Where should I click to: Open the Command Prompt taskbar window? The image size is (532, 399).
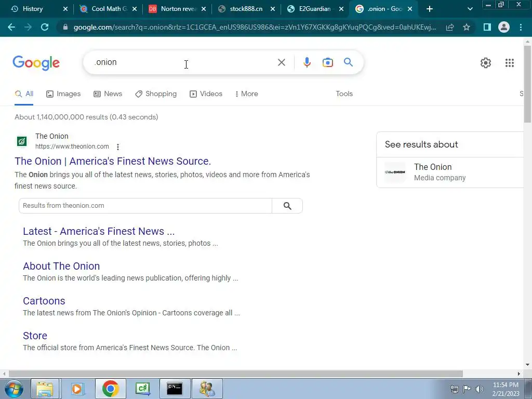pyautogui.click(x=175, y=389)
